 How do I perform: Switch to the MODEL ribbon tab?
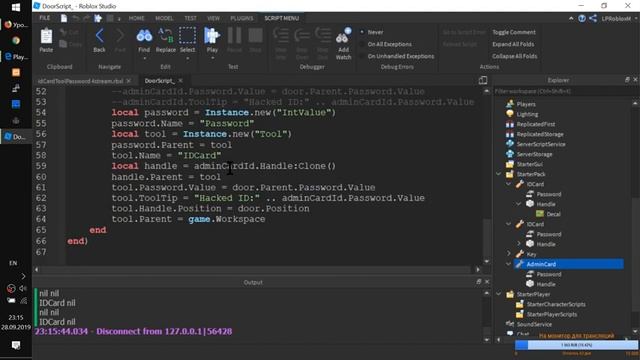coord(164,18)
